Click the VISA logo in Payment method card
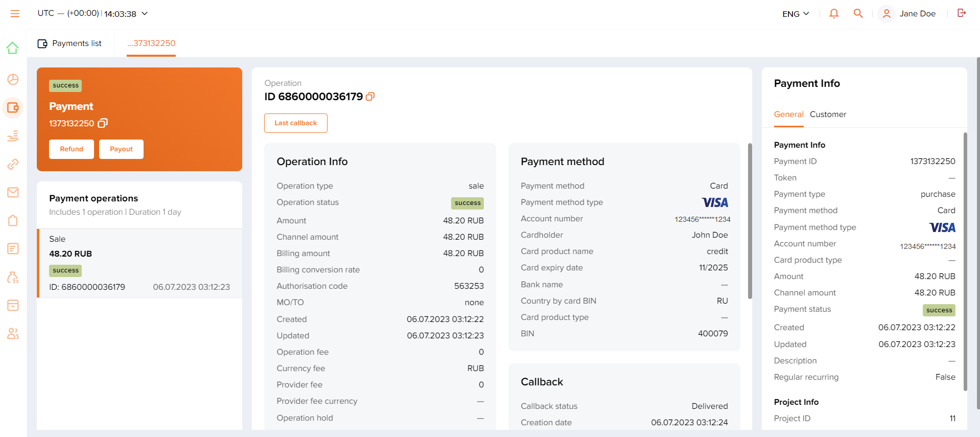This screenshot has width=980, height=437. 715,203
